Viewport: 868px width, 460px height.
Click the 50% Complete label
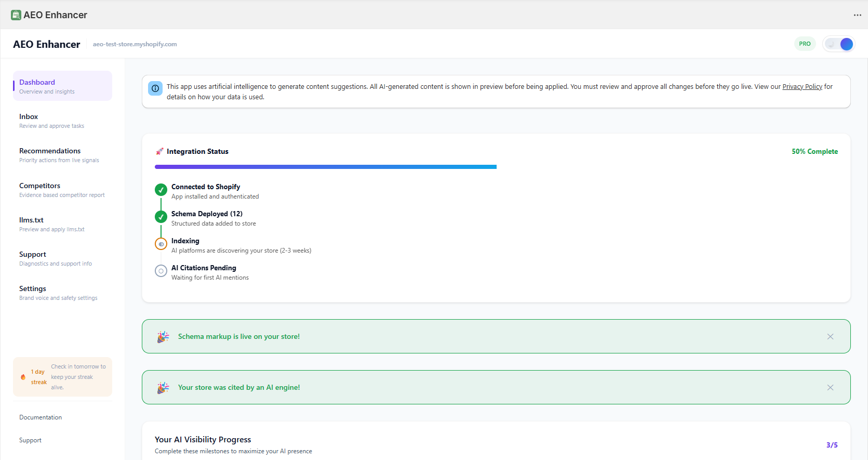click(814, 151)
